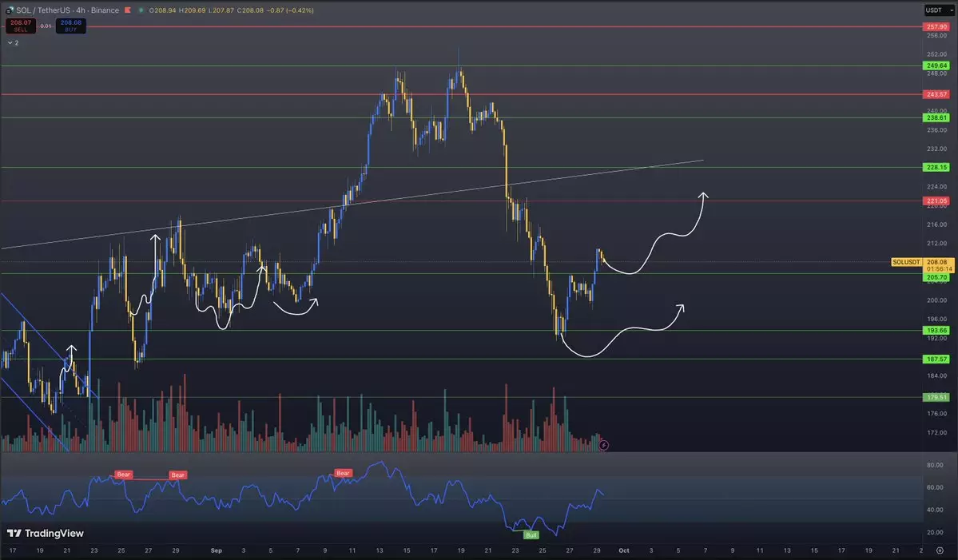
Task: Click the Sep marker on time axis
Action: click(217, 551)
